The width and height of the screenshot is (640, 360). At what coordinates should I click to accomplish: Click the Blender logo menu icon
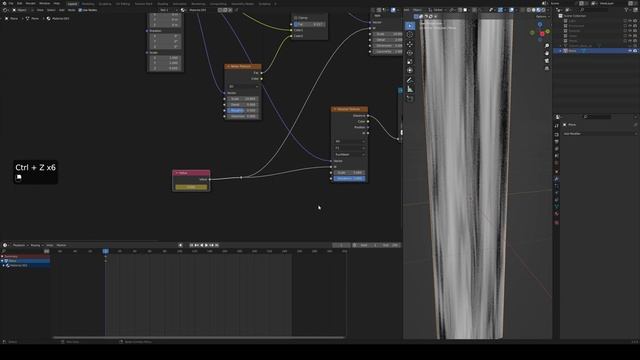click(x=4, y=3)
